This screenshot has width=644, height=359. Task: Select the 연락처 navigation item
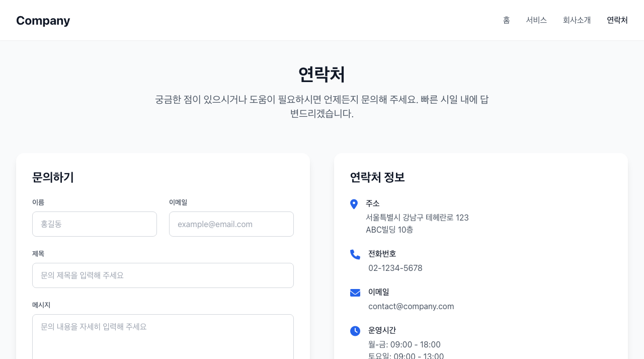pos(617,20)
